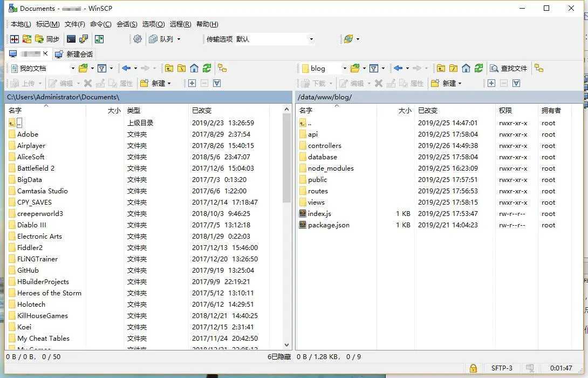The image size is (588, 378).
Task: Select the remote node_modules folder
Action: pos(331,168)
